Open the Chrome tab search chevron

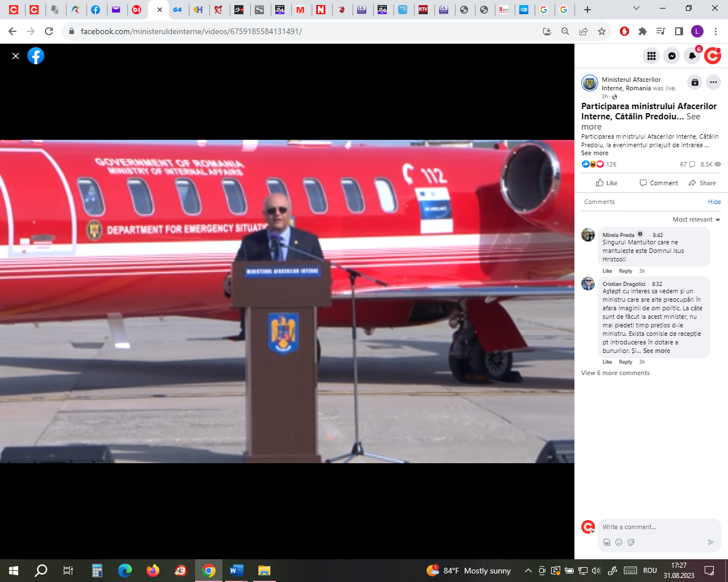(636, 9)
